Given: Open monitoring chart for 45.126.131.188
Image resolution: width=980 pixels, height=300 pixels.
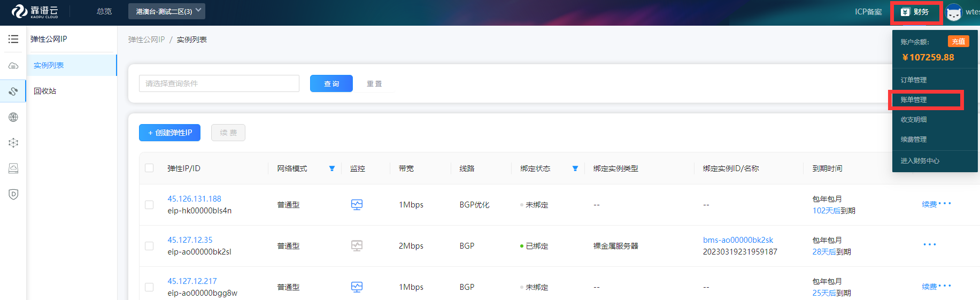Looking at the screenshot, I should tap(357, 204).
